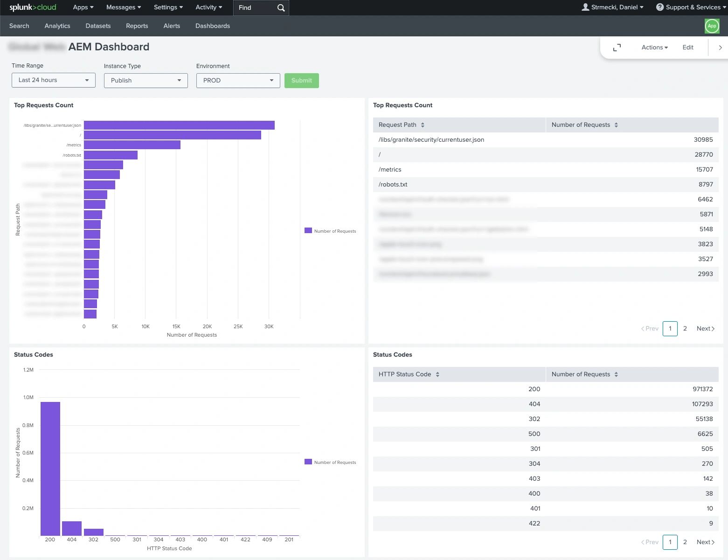Open the Time Range dropdown
Viewport: 728px width, 560px height.
(x=53, y=80)
